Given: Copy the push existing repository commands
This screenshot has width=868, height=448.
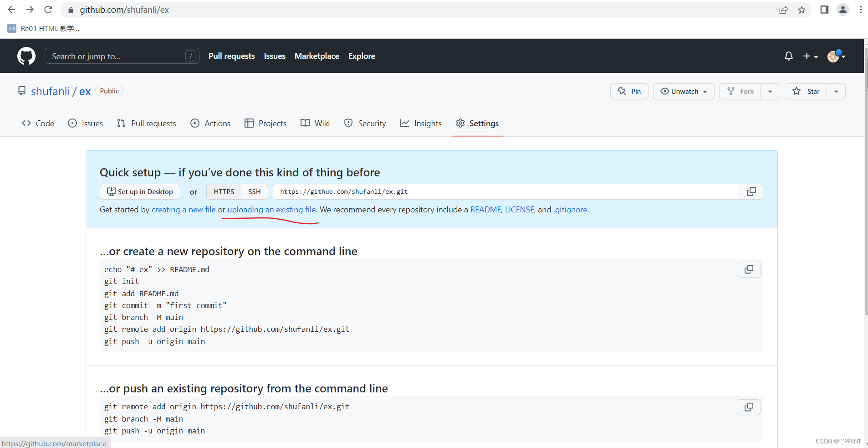Looking at the screenshot, I should click(x=748, y=407).
